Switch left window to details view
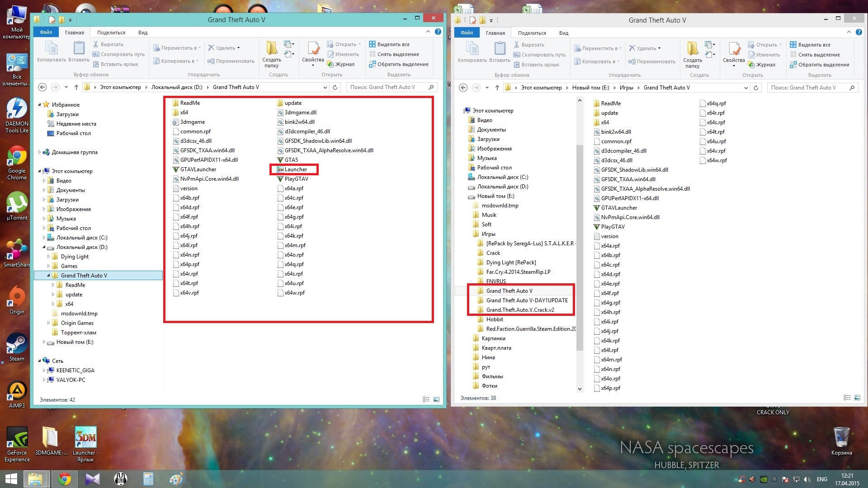Viewport: 868px width, 488px height. click(x=426, y=399)
